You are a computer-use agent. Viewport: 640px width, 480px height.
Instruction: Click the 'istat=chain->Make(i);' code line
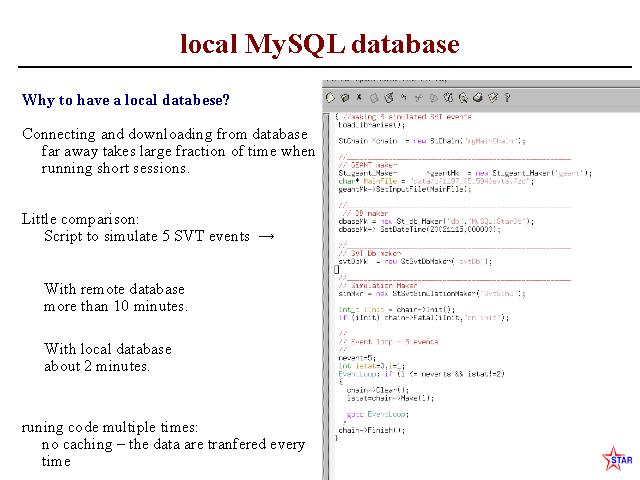(x=390, y=398)
